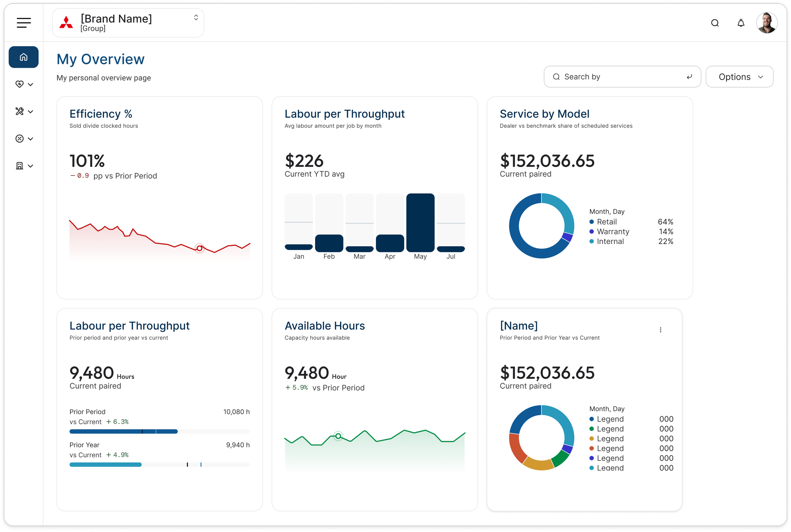Click the [Name] card title
This screenshot has width=791, height=532.
coord(519,326)
